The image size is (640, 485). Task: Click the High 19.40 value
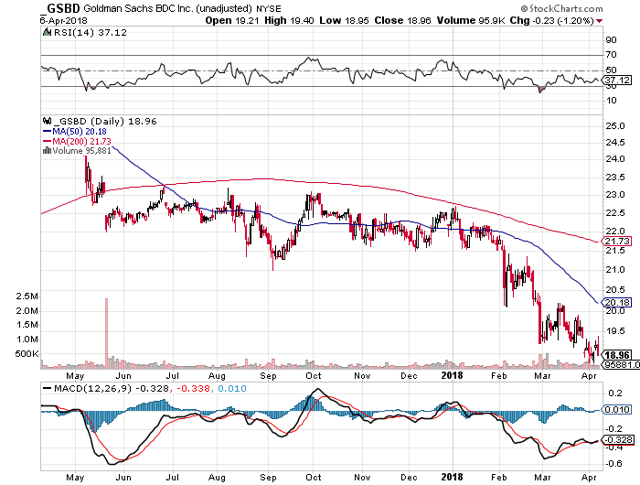point(289,20)
